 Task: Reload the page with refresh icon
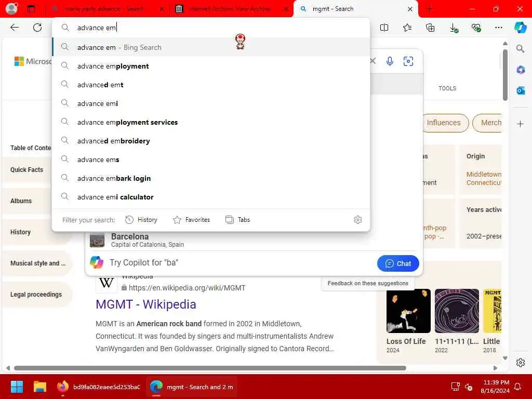tap(37, 28)
